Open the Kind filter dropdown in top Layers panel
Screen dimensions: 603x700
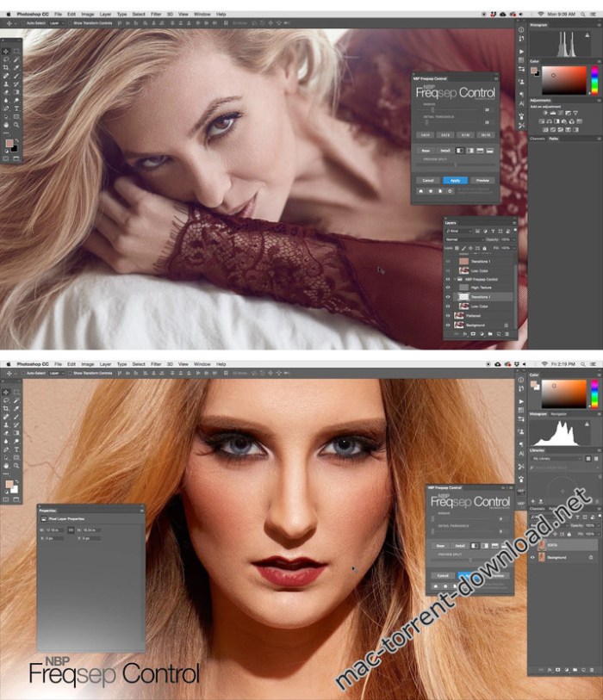[x=458, y=231]
